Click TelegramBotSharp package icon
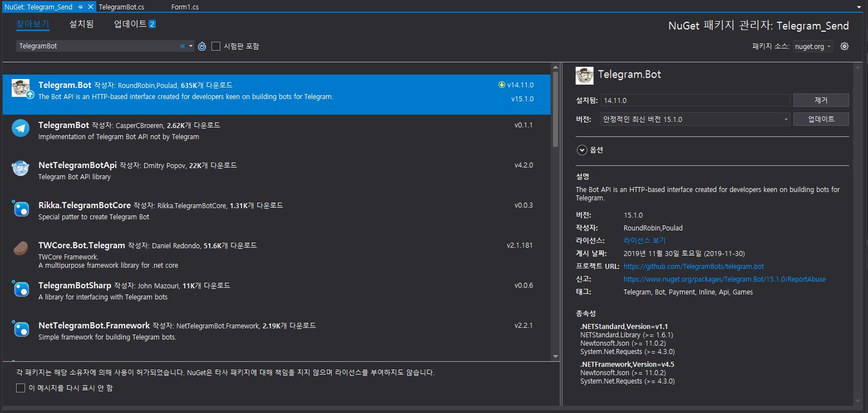868x413 pixels. point(21,289)
